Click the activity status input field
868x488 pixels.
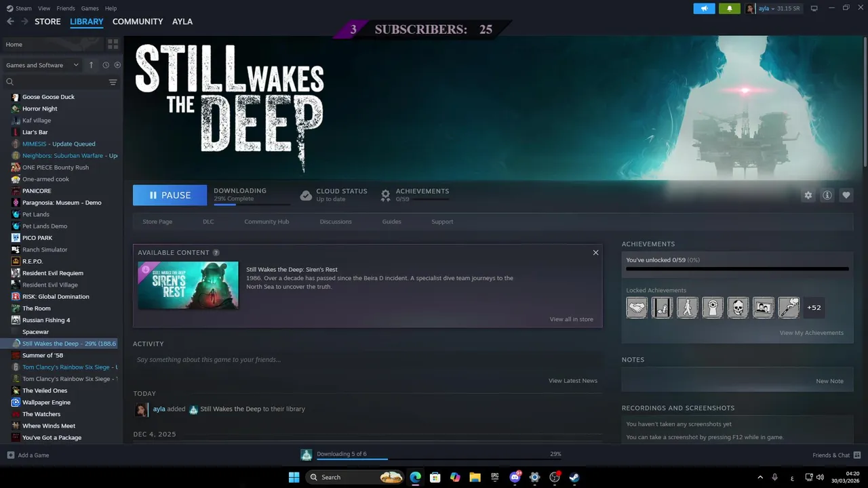[x=368, y=359]
